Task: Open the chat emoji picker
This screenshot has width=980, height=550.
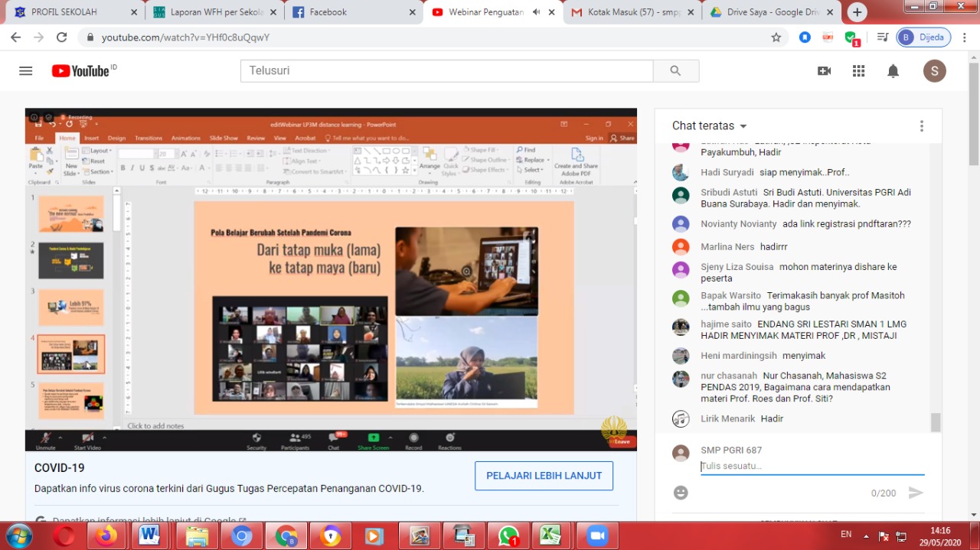Action: point(681,493)
